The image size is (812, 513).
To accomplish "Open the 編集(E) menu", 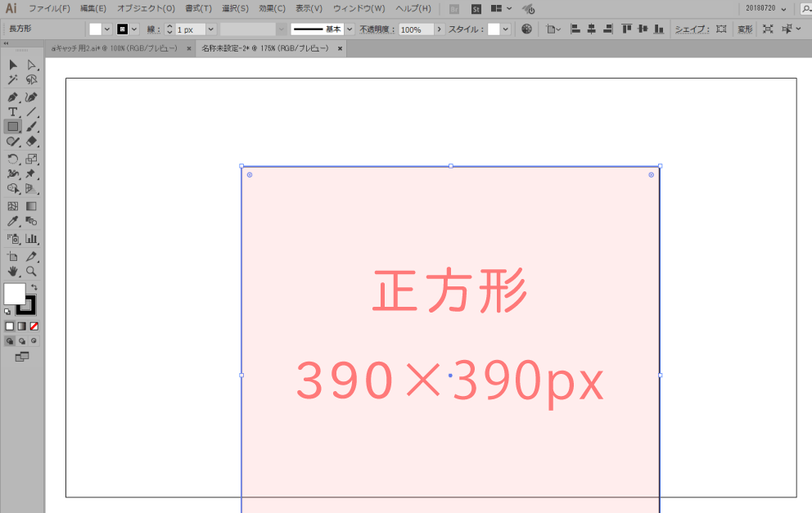I will coord(93,8).
